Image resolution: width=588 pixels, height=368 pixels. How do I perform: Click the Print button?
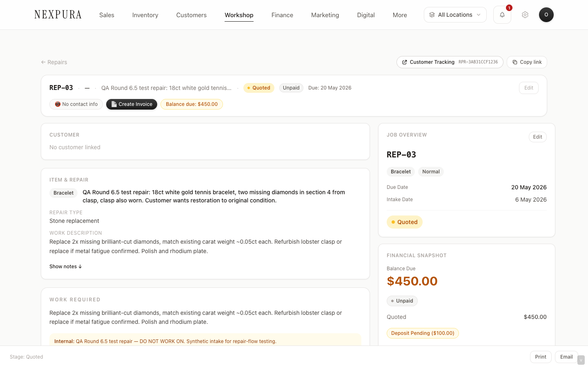pos(541,357)
